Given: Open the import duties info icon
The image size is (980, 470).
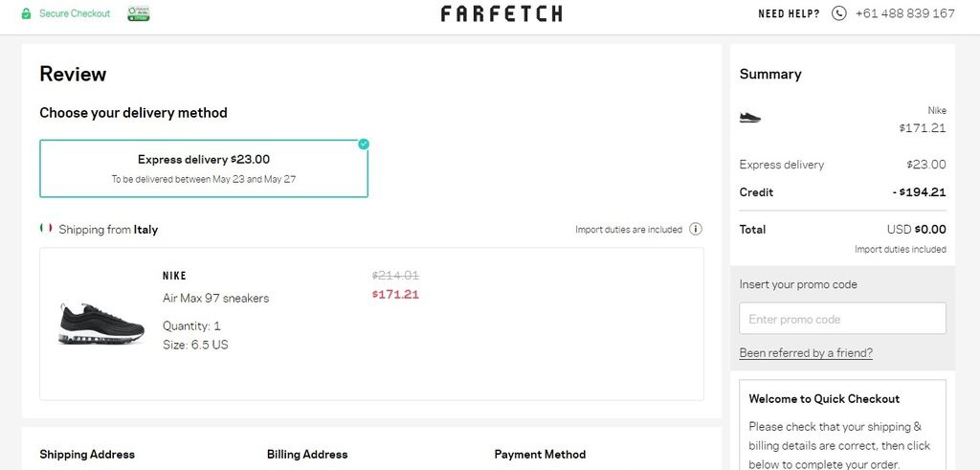Looking at the screenshot, I should pyautogui.click(x=696, y=229).
